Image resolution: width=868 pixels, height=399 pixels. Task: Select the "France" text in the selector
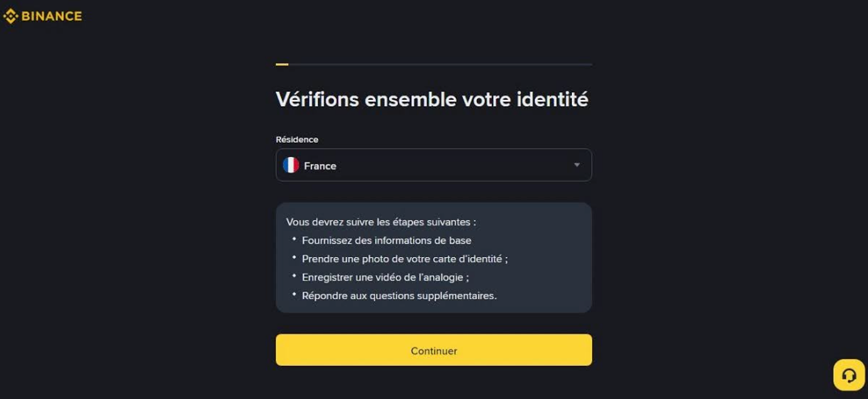coord(320,165)
